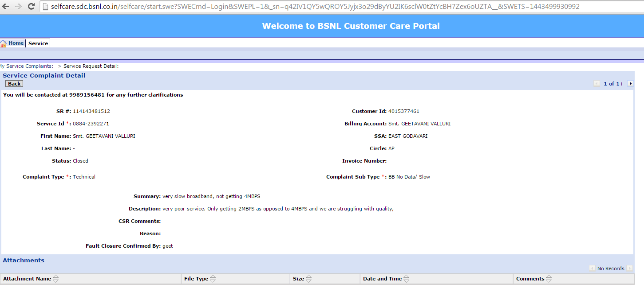Viewport: 644px width, 288px height.
Task: Click the SR number 114143481512
Action: (x=91, y=111)
